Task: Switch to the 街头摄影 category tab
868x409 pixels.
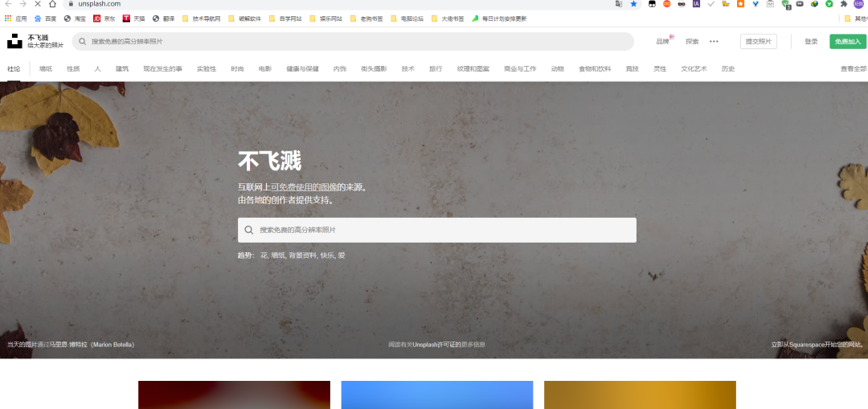Action: [374, 69]
